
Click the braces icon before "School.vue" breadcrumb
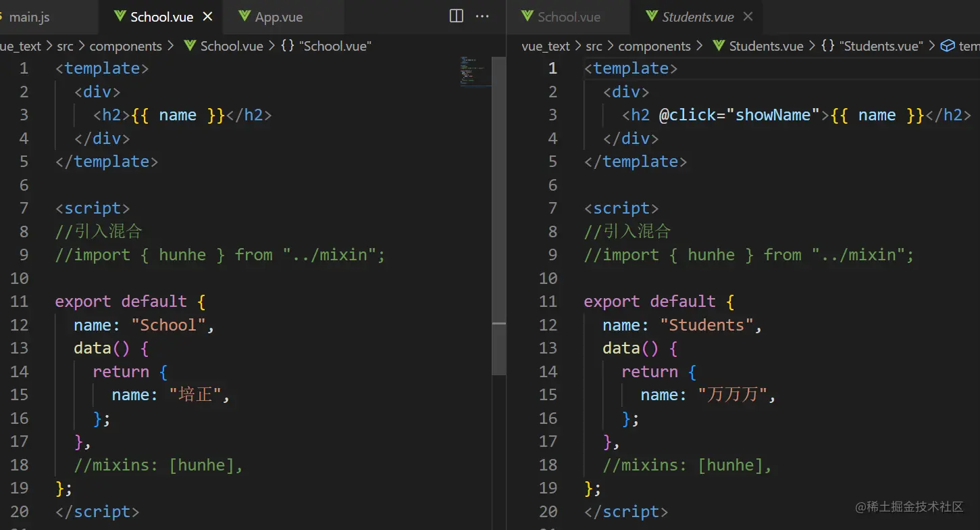(x=288, y=46)
